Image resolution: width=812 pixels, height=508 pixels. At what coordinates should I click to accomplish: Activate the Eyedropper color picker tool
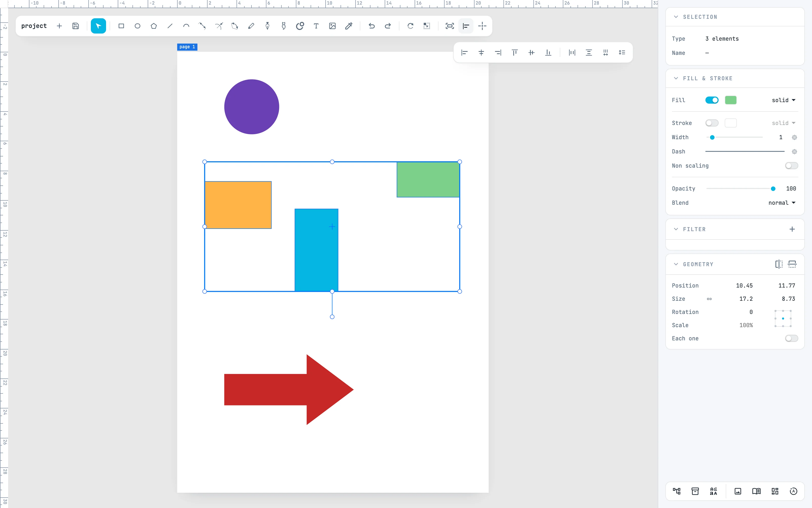(x=349, y=26)
